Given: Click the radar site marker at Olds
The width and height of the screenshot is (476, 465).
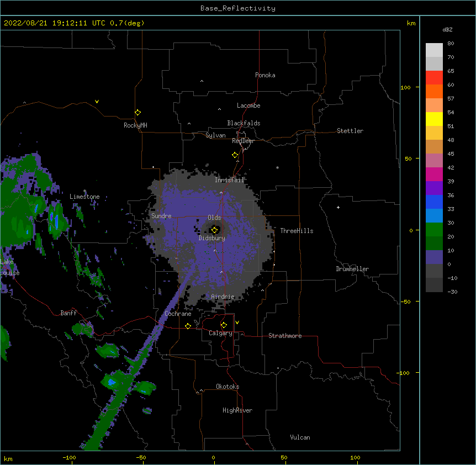Looking at the screenshot, I should (215, 230).
